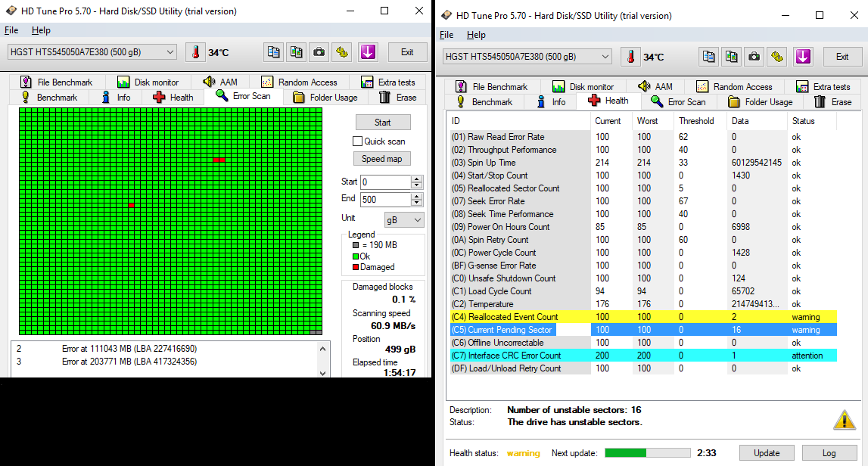Click copy screenshot icon in left window toolbar
The image size is (868, 466).
pyautogui.click(x=296, y=52)
